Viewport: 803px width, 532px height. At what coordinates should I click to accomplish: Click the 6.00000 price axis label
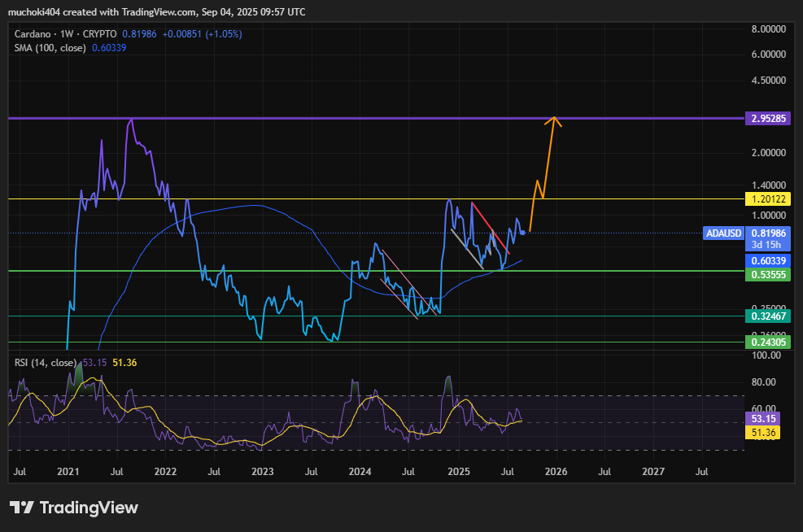[768, 54]
